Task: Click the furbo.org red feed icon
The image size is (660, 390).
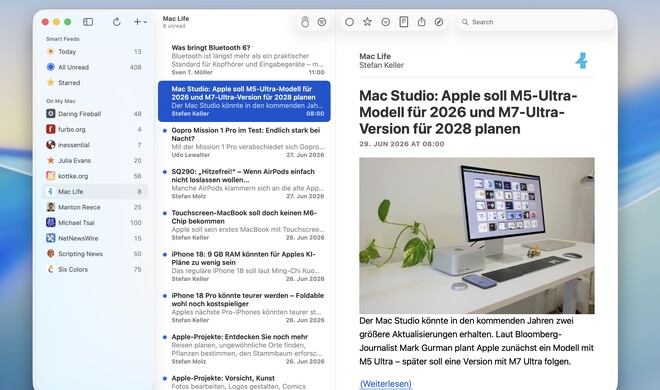Action: (x=51, y=129)
